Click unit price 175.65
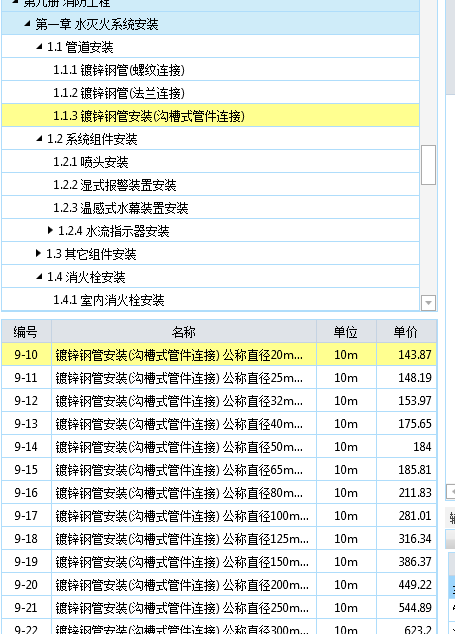The height and width of the screenshot is (634, 455). pos(406,424)
